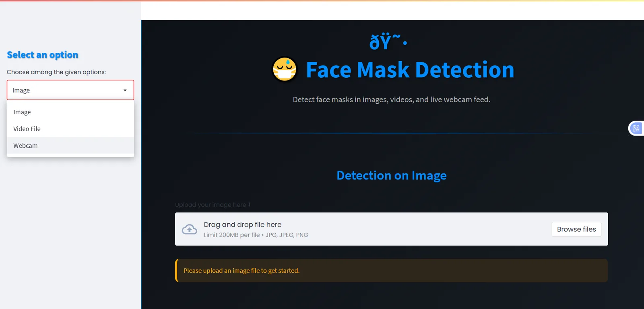This screenshot has height=309, width=644.
Task: Choose Video File from the list
Action: click(x=70, y=129)
